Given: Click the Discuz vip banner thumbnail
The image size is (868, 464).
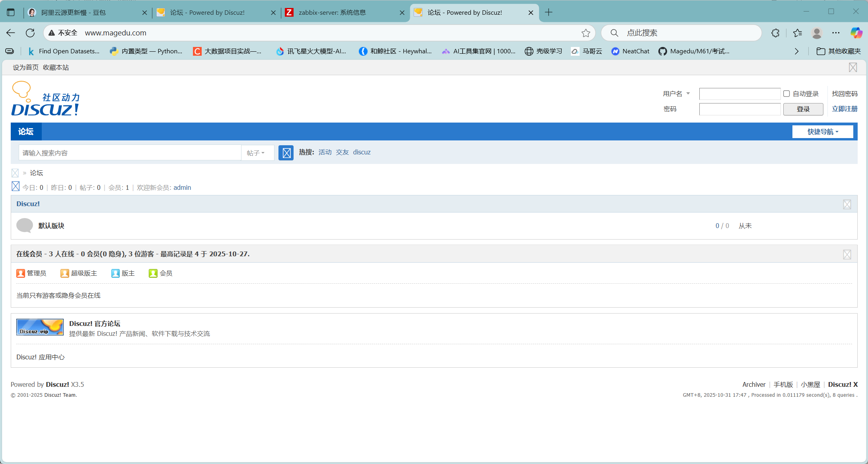Looking at the screenshot, I should point(40,327).
